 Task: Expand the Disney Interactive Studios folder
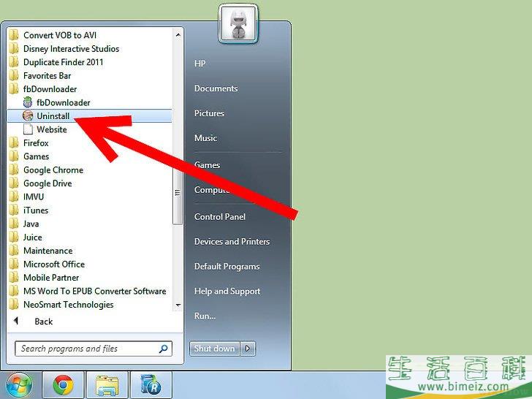72,49
